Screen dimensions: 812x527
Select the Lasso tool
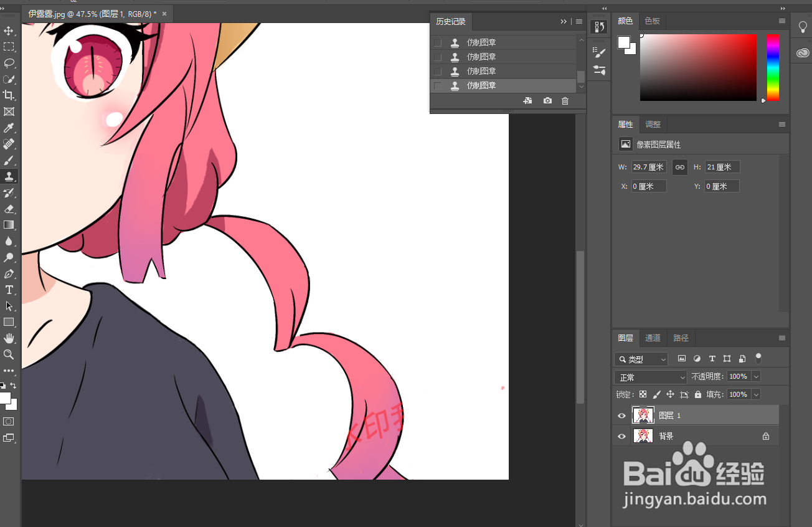click(9, 63)
